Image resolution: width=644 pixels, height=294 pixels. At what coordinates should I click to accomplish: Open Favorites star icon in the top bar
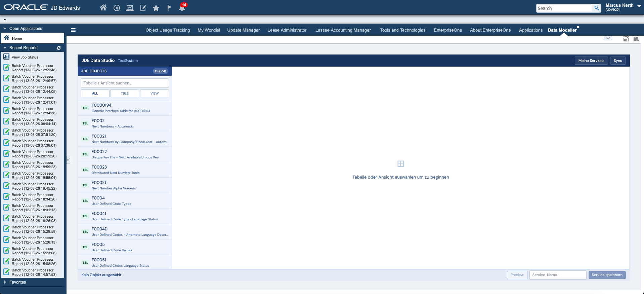point(156,8)
